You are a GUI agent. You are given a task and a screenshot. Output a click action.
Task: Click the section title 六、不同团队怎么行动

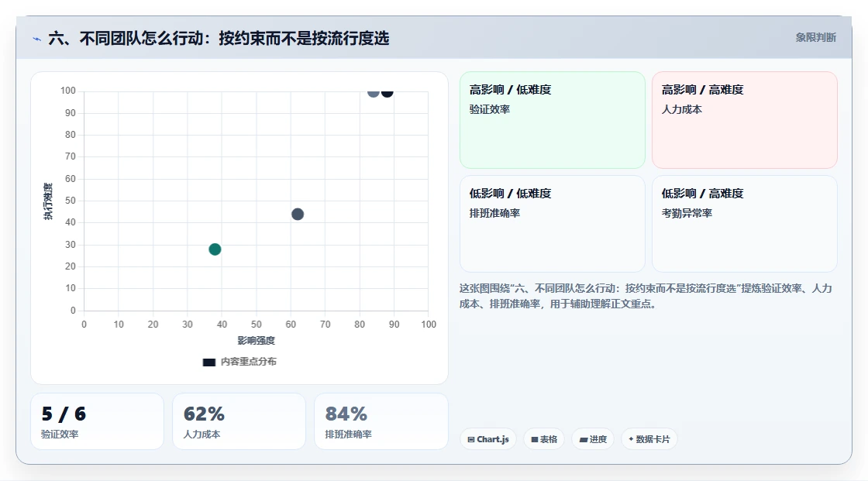[219, 38]
